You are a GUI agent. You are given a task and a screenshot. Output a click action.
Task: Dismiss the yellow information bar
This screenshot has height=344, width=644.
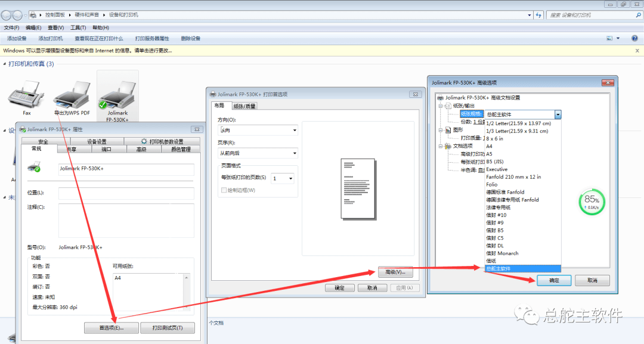pyautogui.click(x=637, y=51)
